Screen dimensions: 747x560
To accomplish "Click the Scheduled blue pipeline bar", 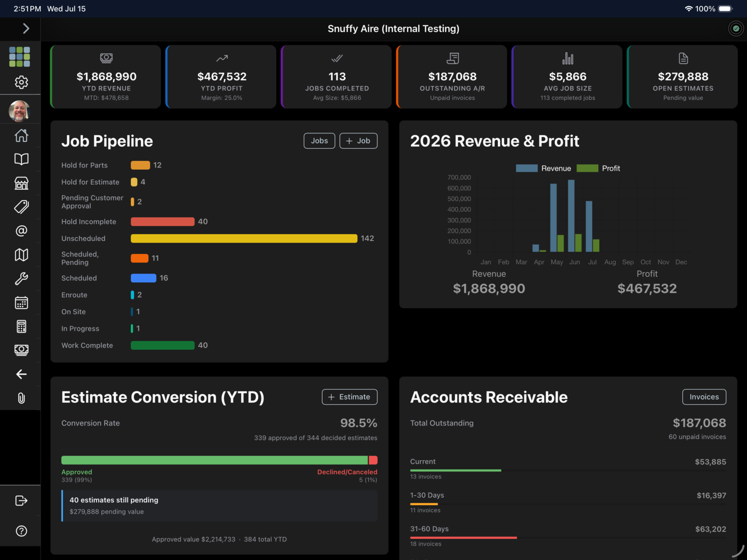I will (x=144, y=278).
